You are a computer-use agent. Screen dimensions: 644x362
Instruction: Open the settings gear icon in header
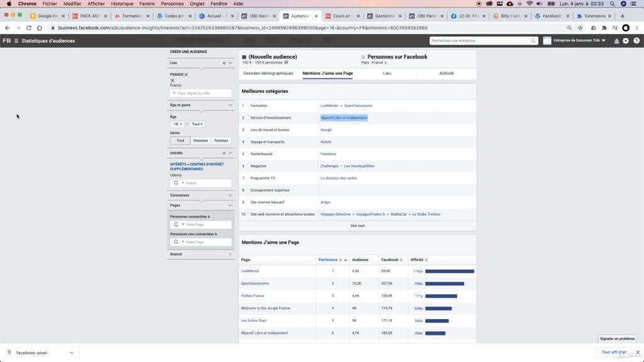tap(626, 41)
